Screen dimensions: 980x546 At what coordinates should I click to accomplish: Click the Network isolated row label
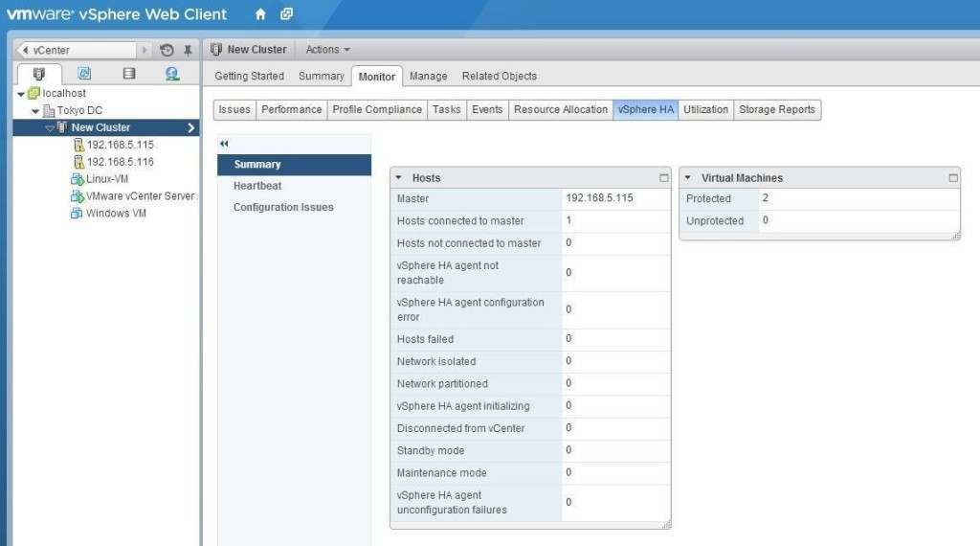point(436,361)
